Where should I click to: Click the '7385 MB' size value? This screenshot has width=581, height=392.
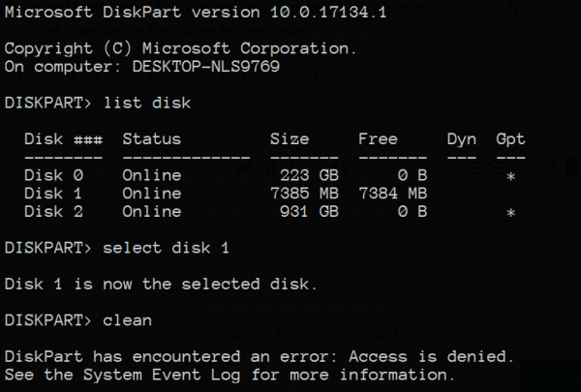pyautogui.click(x=304, y=194)
